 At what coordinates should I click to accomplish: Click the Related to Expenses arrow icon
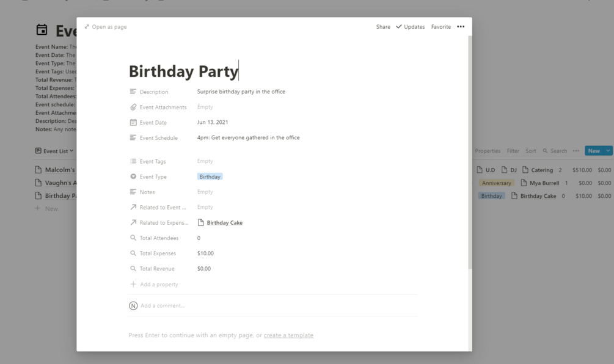pyautogui.click(x=133, y=223)
